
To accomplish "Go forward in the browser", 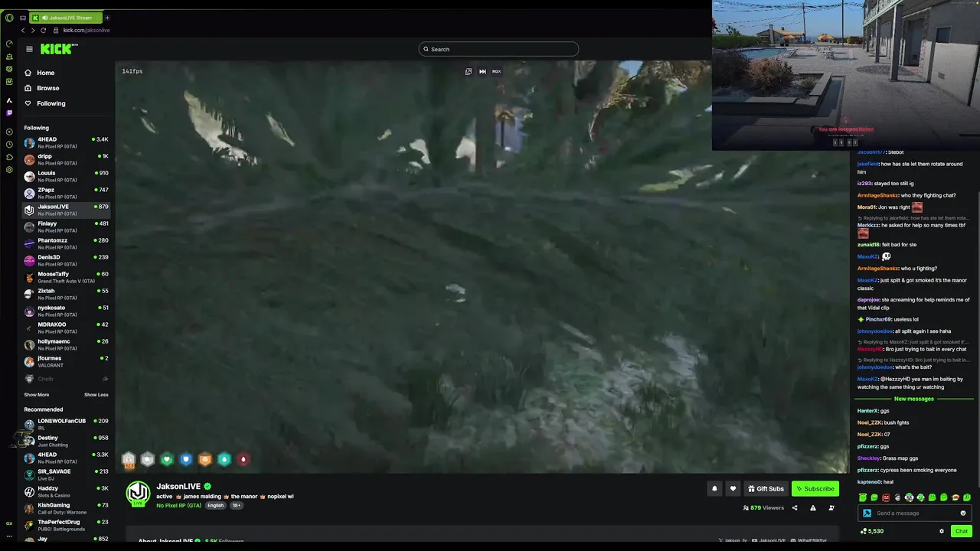I will pos(33,30).
